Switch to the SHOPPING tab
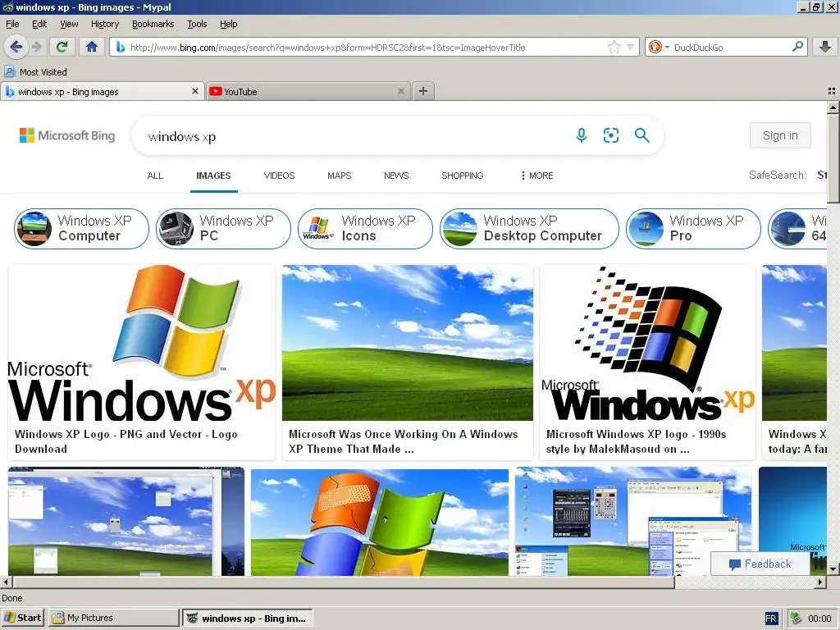The image size is (840, 630). tap(463, 176)
